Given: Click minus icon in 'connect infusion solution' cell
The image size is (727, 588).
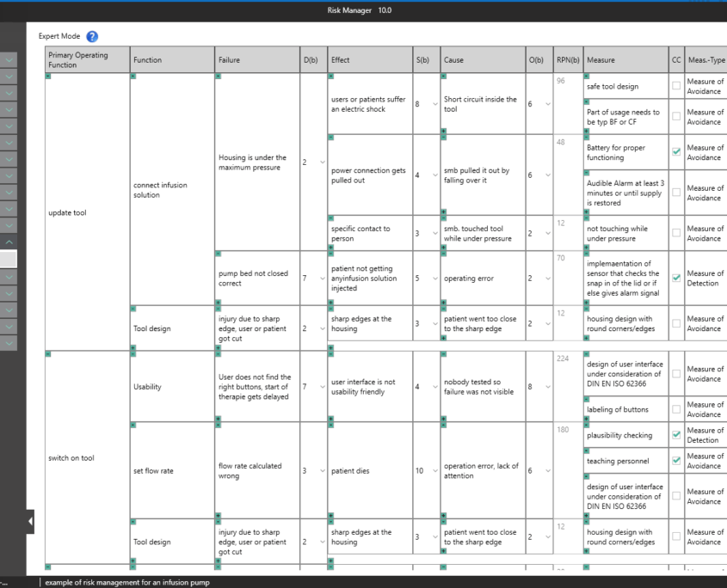Looking at the screenshot, I should pyautogui.click(x=134, y=77).
